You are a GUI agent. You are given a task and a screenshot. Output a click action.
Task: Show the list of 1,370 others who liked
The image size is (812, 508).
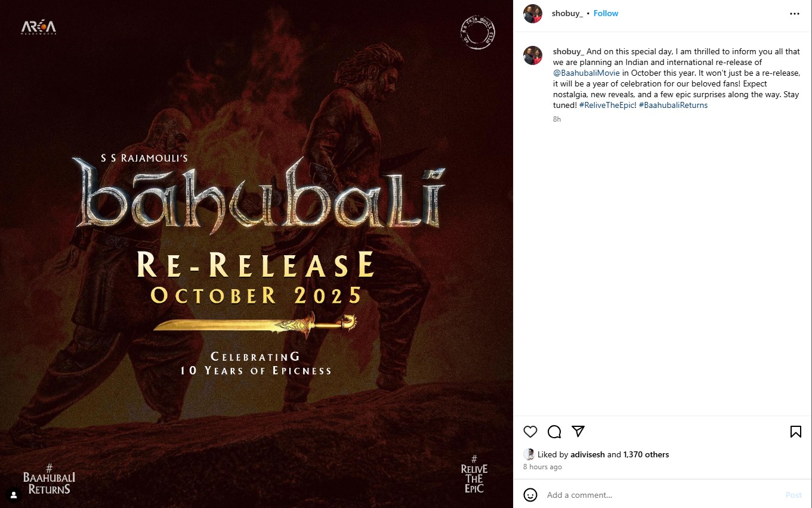click(646, 454)
